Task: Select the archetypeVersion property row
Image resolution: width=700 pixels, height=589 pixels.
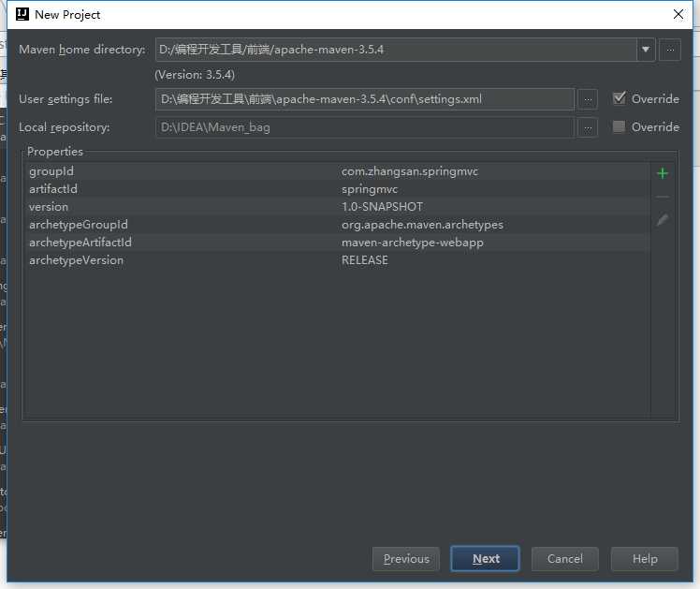Action: (x=338, y=260)
